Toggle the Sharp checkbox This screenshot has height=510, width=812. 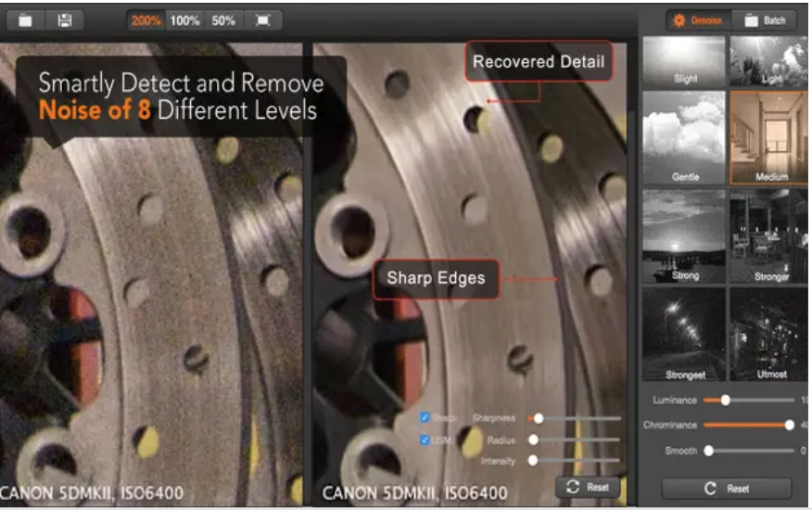tap(425, 418)
